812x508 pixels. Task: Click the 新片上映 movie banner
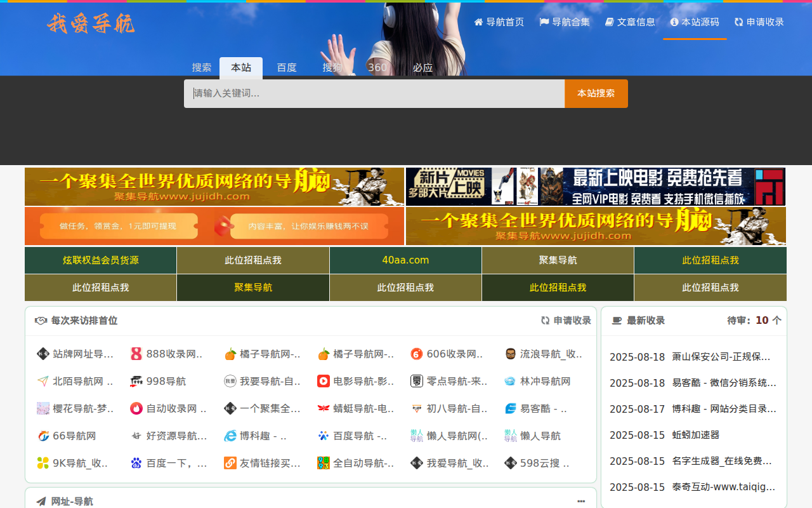595,187
